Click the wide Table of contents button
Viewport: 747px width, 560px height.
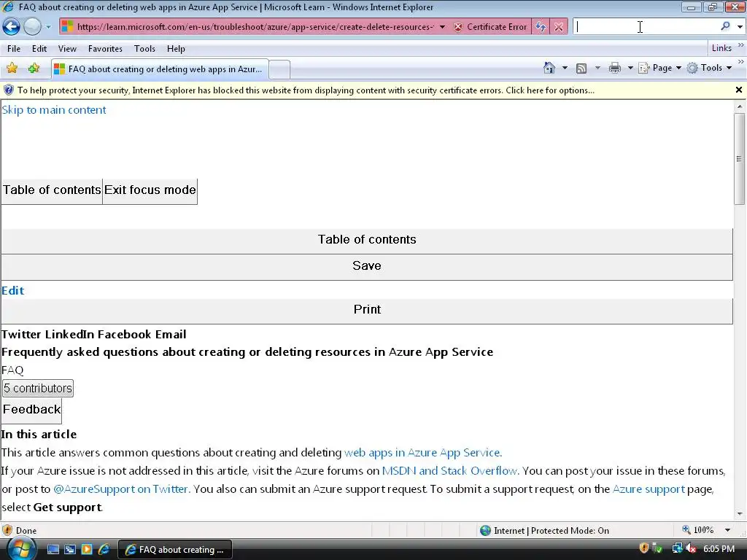click(x=367, y=240)
